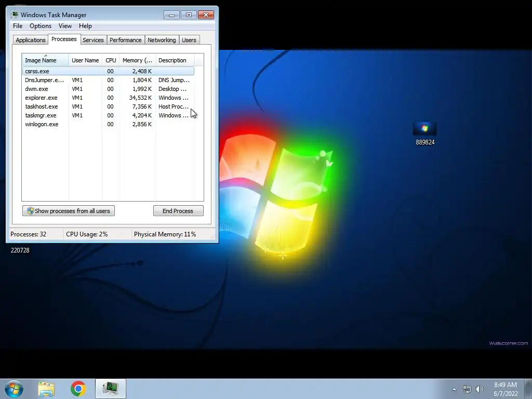Select the csrss.exe process row

click(x=108, y=71)
